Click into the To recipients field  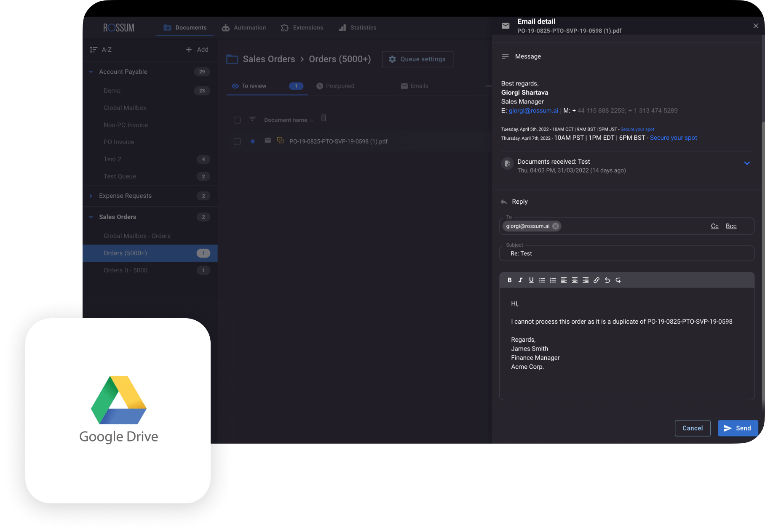point(627,226)
